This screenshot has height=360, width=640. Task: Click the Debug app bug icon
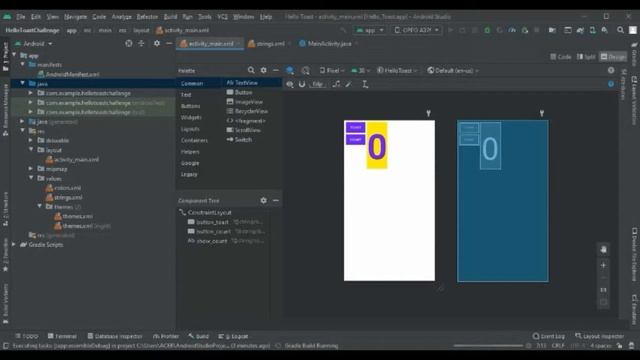pos(487,30)
